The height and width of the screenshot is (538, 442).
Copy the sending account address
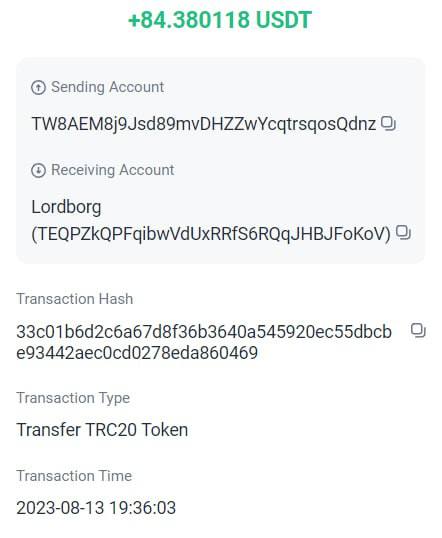pyautogui.click(x=388, y=124)
